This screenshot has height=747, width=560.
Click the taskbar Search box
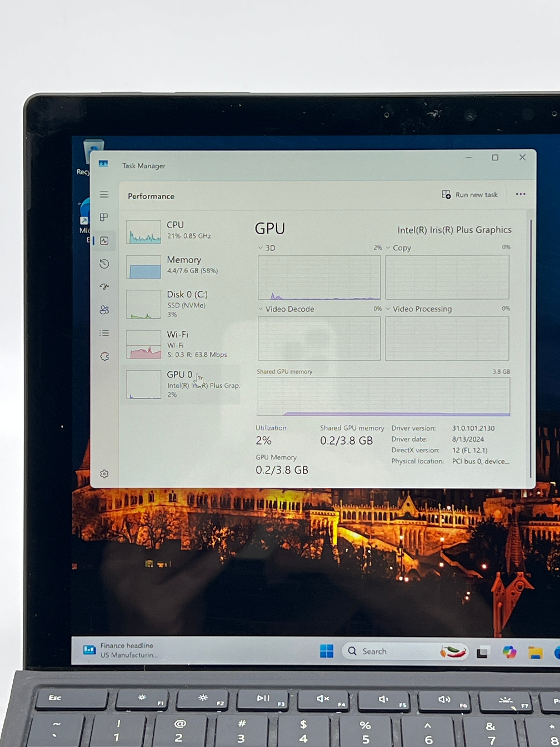(x=405, y=651)
